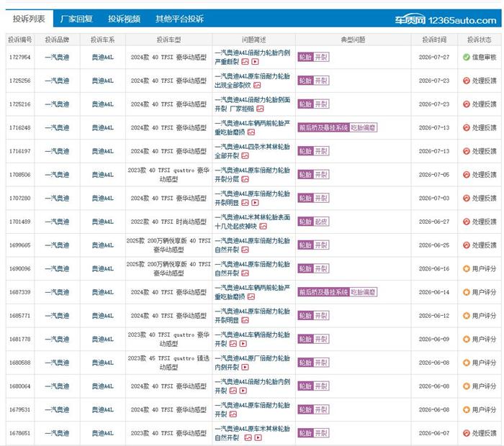Screen dimensions: 504x446
Task: Click the 轮胎 起皮 tag in row 1701489
Action: click(x=313, y=222)
